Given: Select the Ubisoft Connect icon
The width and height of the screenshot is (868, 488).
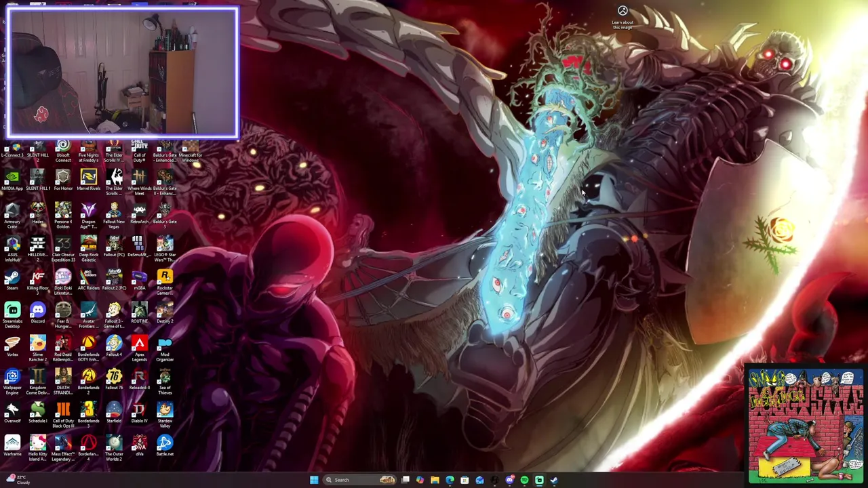Looking at the screenshot, I should pyautogui.click(x=63, y=152).
